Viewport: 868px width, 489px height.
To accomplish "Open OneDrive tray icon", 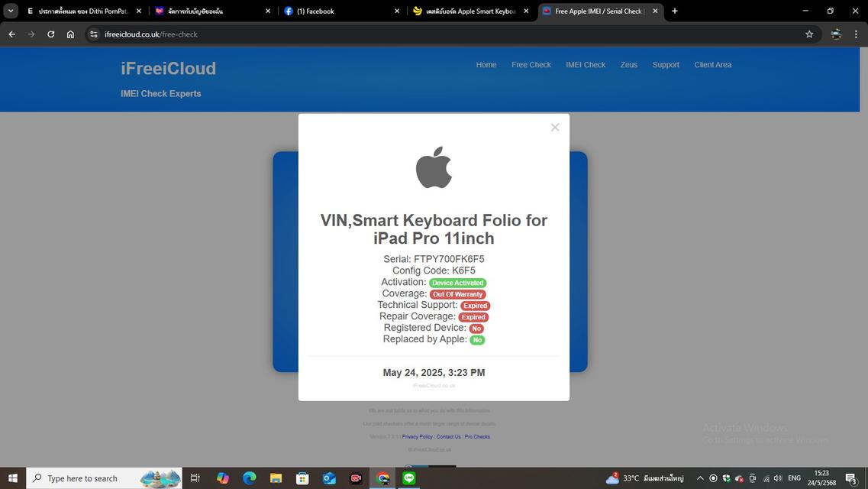I will tap(739, 478).
